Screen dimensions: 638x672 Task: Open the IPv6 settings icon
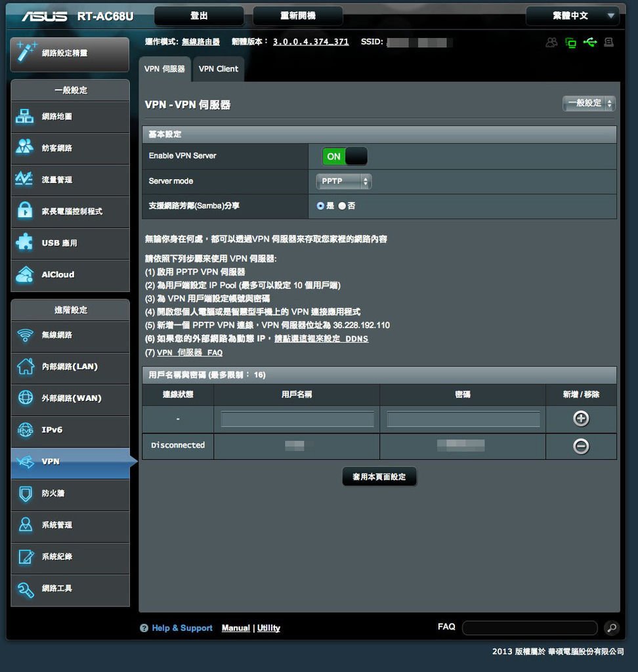tap(26, 429)
